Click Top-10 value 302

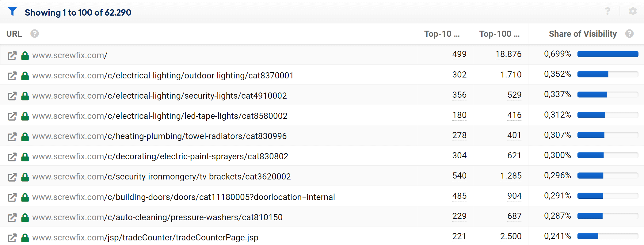(x=459, y=74)
